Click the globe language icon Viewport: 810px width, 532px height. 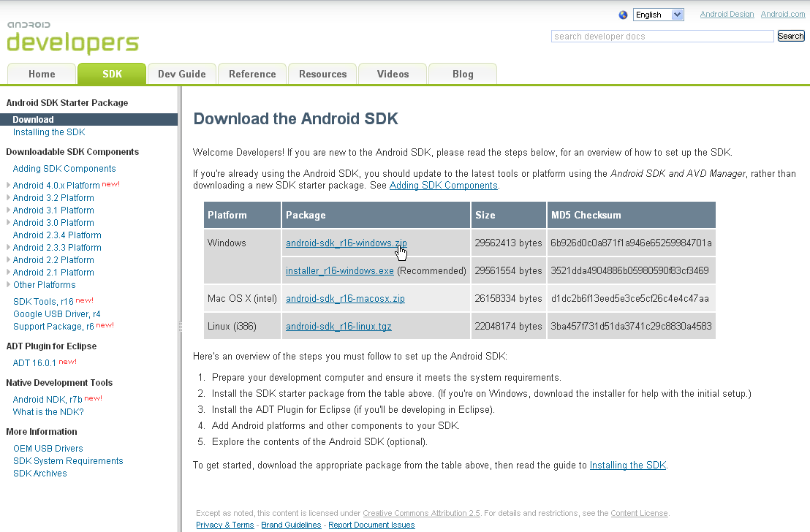coord(623,15)
